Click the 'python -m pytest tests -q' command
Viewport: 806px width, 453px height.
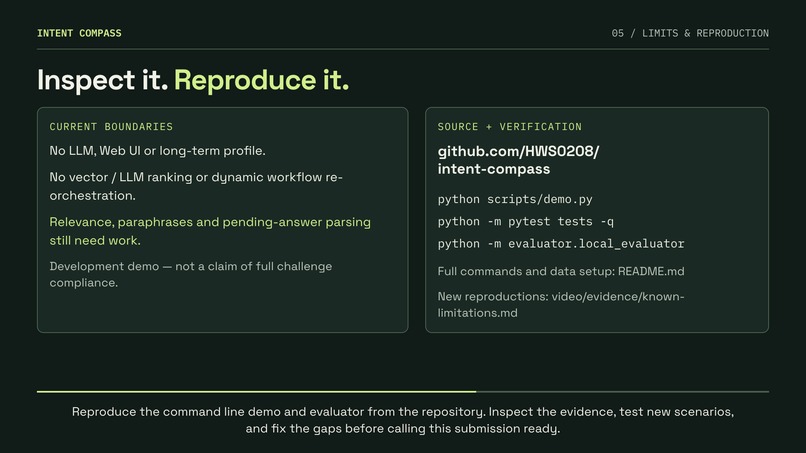click(x=525, y=222)
